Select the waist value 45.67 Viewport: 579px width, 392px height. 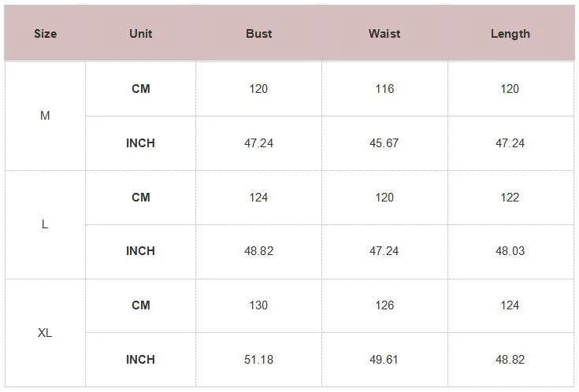[384, 143]
